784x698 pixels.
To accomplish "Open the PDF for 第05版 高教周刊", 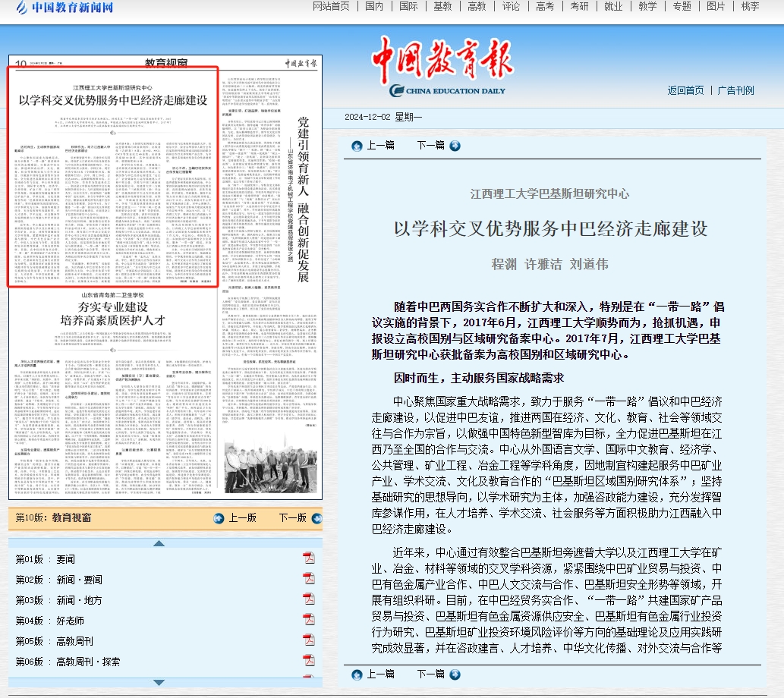I will click(x=309, y=641).
